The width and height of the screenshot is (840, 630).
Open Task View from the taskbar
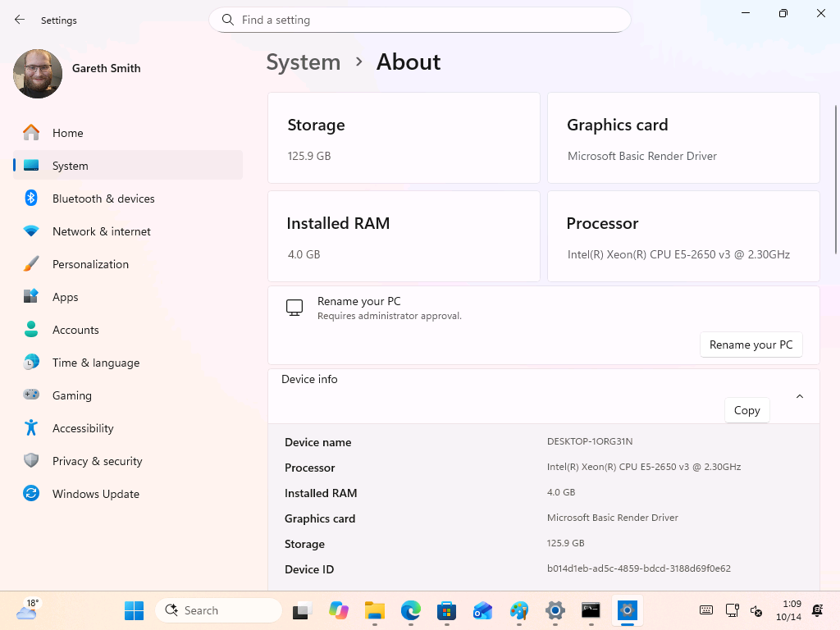coord(302,610)
